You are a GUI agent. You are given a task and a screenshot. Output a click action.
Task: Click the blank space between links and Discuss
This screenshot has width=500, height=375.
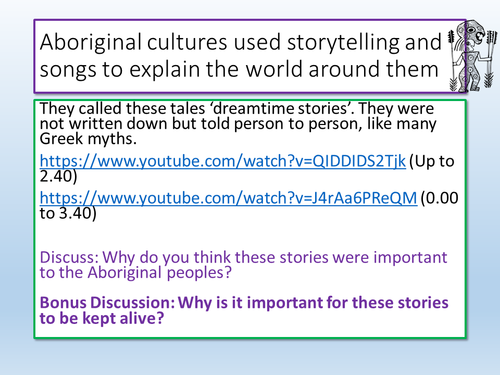tap(250, 235)
